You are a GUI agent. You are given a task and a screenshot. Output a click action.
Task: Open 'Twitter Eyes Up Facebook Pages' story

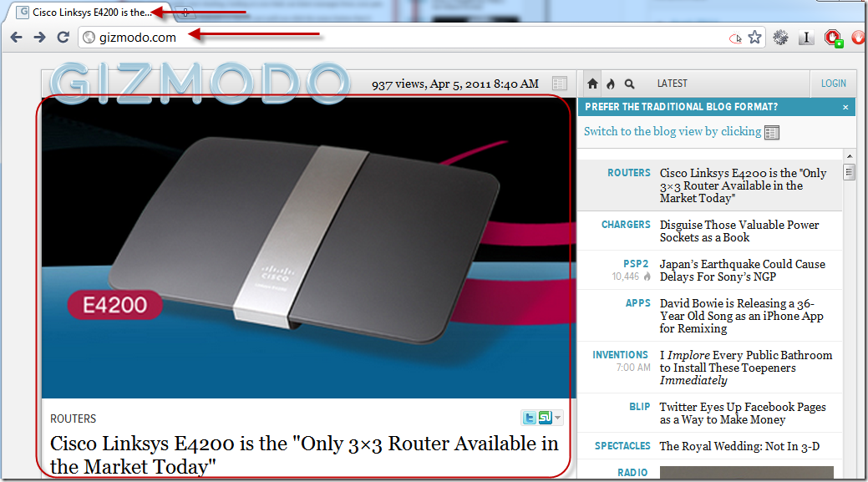coord(743,414)
